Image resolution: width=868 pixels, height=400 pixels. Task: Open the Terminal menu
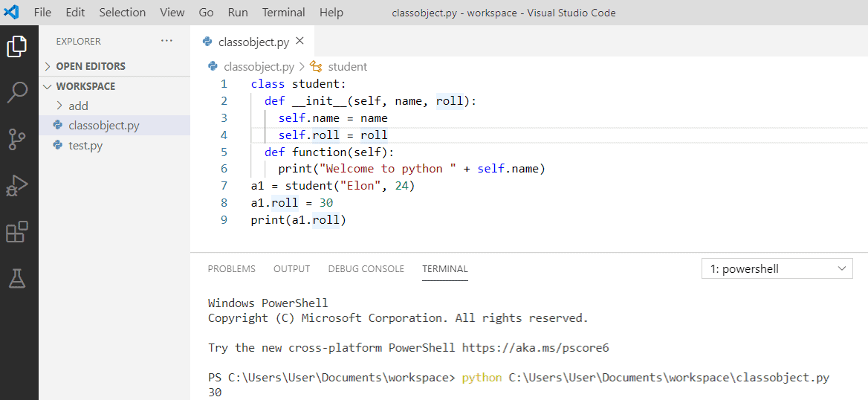pyautogui.click(x=283, y=12)
